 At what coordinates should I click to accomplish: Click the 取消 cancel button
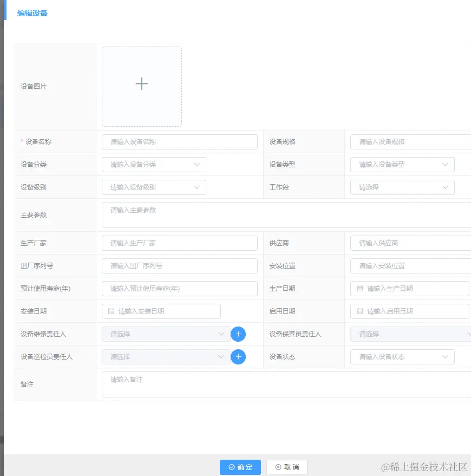point(287,467)
